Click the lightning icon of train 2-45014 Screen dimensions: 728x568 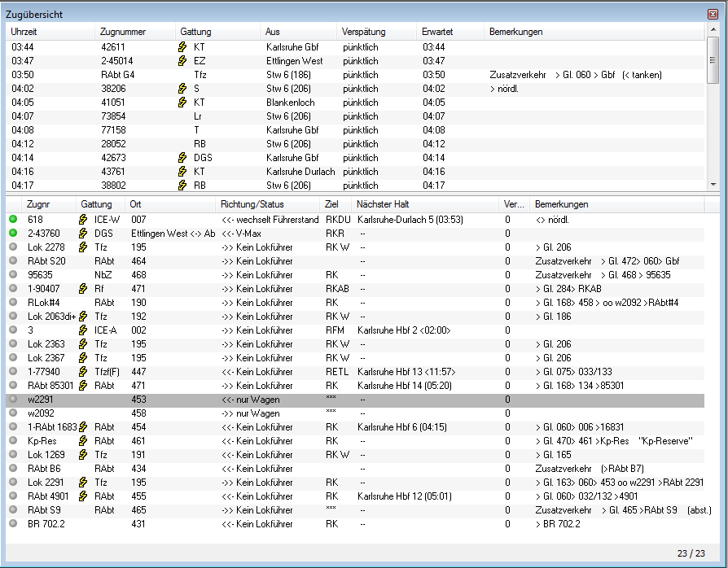pyautogui.click(x=182, y=61)
